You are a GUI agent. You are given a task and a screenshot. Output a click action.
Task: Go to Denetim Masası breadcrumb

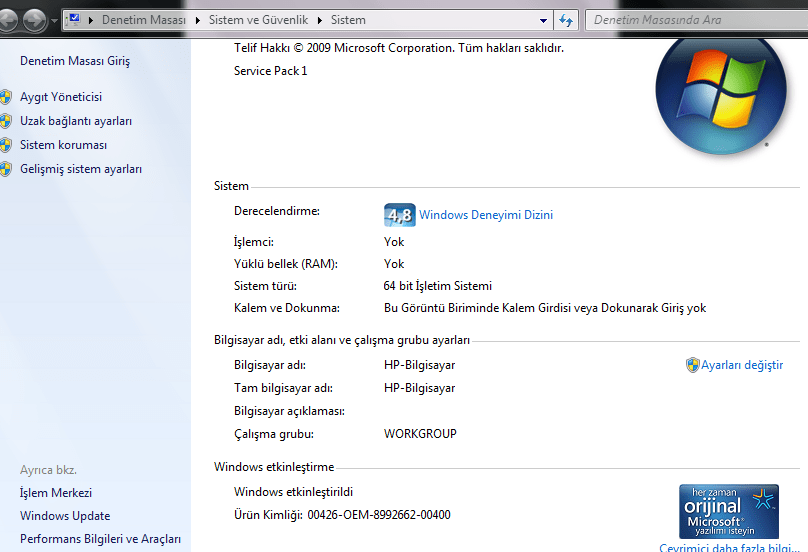pos(144,20)
